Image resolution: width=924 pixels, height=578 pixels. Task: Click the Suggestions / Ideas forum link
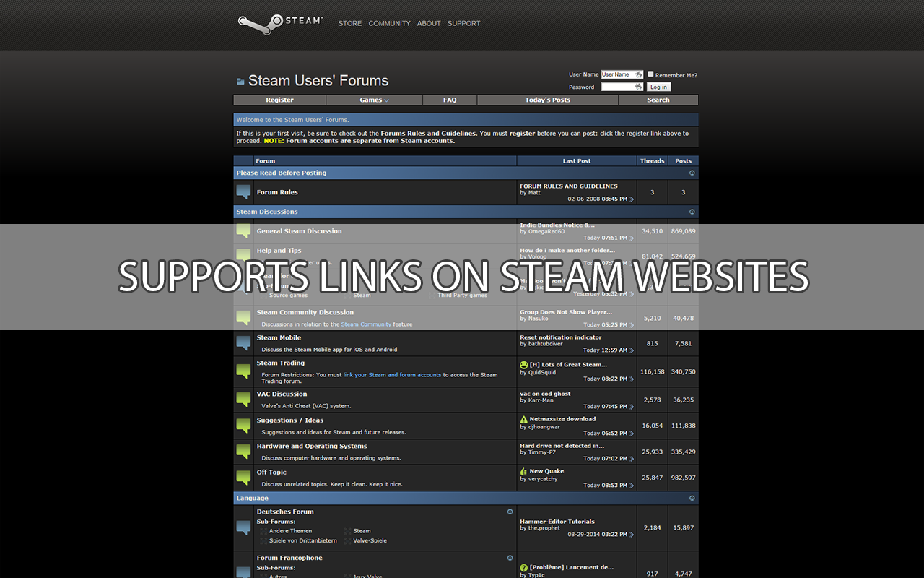(x=290, y=420)
